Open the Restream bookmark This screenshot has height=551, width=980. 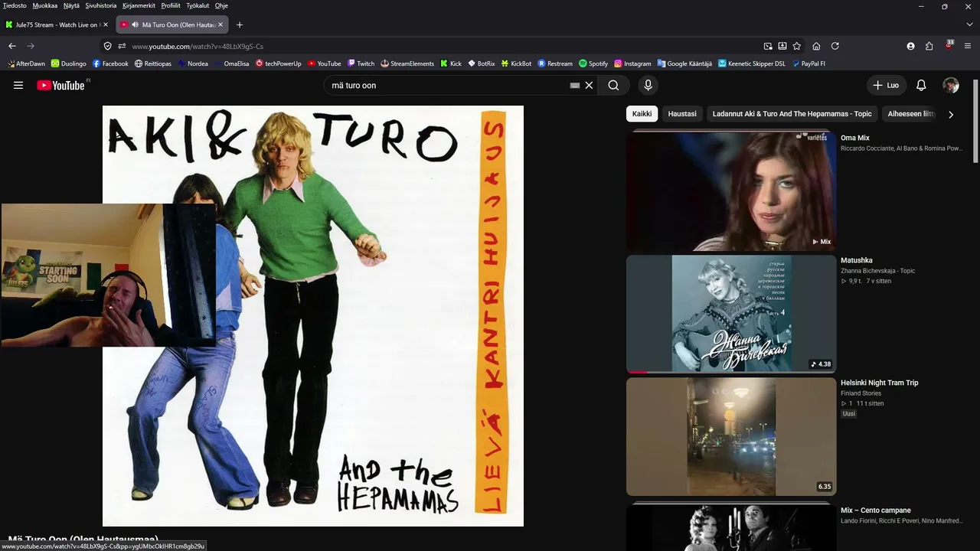pyautogui.click(x=555, y=64)
